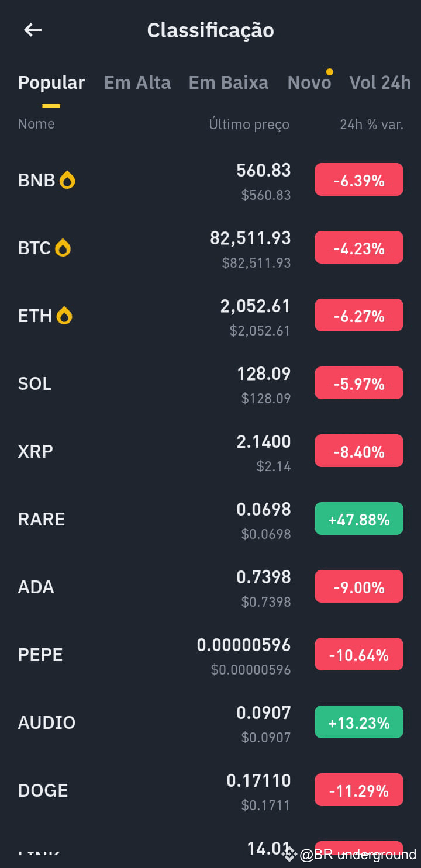Select the Popular tab
Screen dimensions: 421x868
pyautogui.click(x=51, y=82)
